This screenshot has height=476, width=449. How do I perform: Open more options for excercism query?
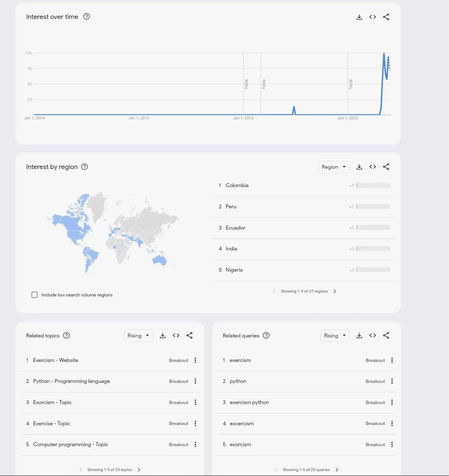click(392, 424)
